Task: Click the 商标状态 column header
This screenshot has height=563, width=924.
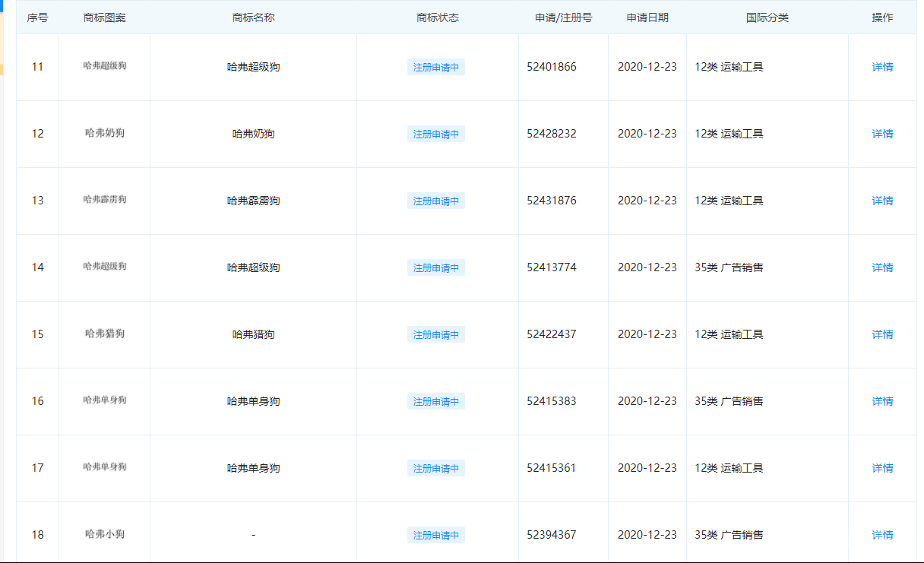Action: pyautogui.click(x=438, y=17)
